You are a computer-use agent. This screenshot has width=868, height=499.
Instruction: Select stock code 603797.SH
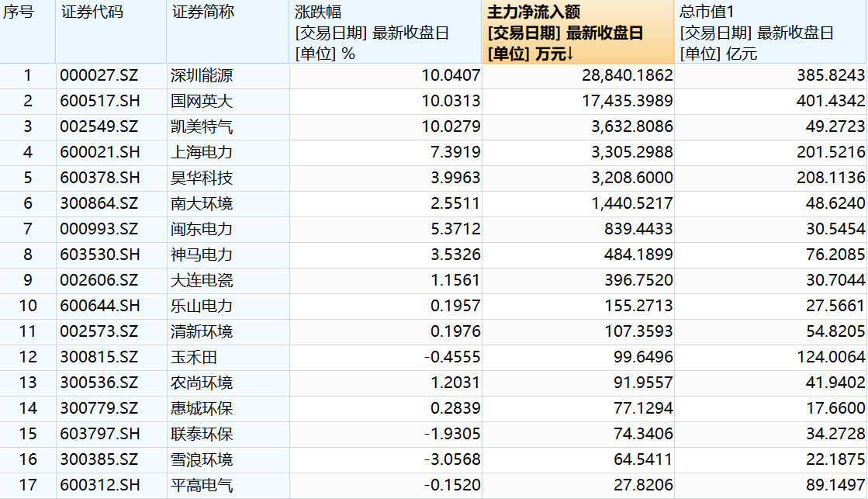(99, 434)
